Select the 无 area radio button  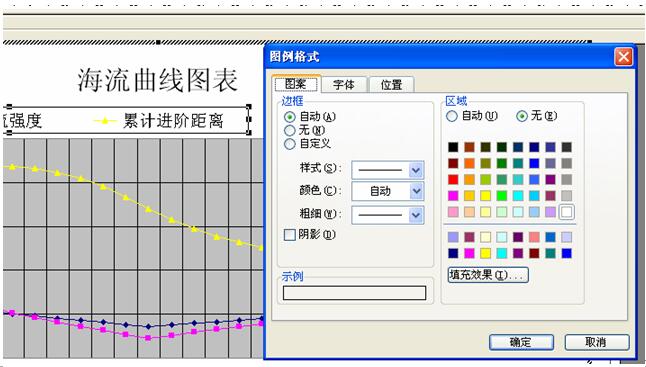coord(522,116)
